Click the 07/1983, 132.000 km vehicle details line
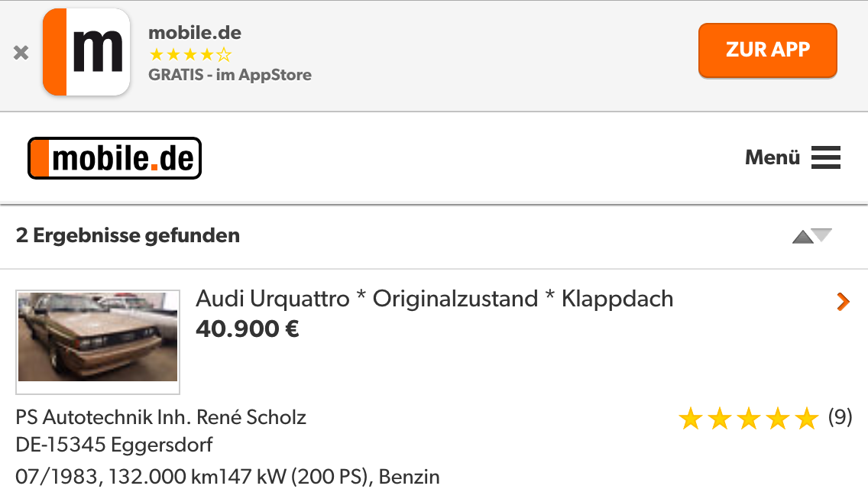This screenshot has height=489, width=868. pyautogui.click(x=228, y=477)
